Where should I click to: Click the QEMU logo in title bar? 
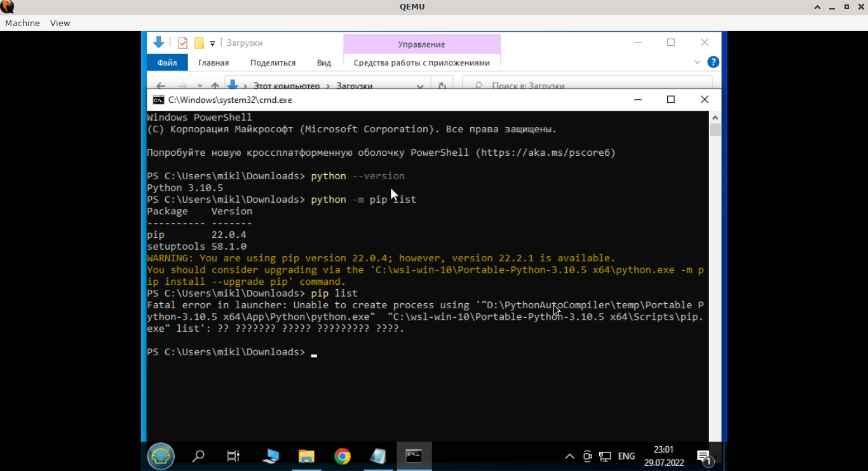pyautogui.click(x=7, y=7)
